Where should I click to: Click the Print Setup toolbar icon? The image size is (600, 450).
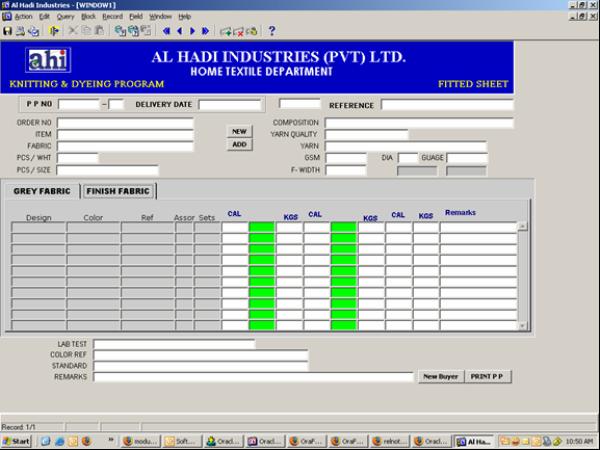tap(34, 31)
